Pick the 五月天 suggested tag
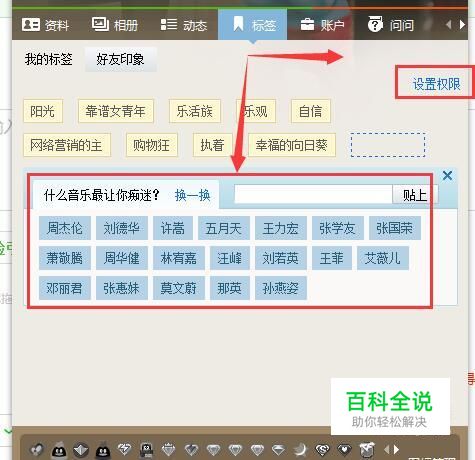475x460 pixels. tap(224, 228)
